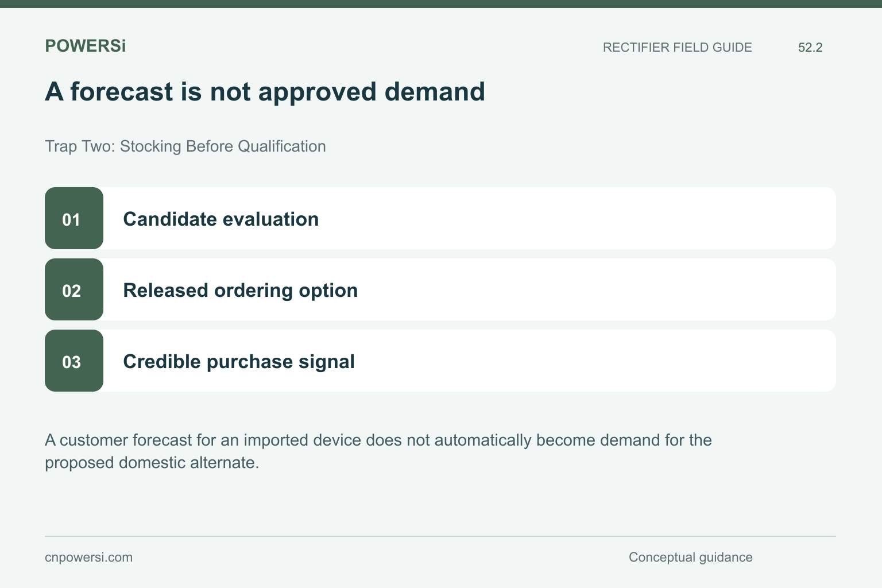This screenshot has width=882, height=588.
Task: Select the 'Released ordering option' item
Action: tap(440, 289)
